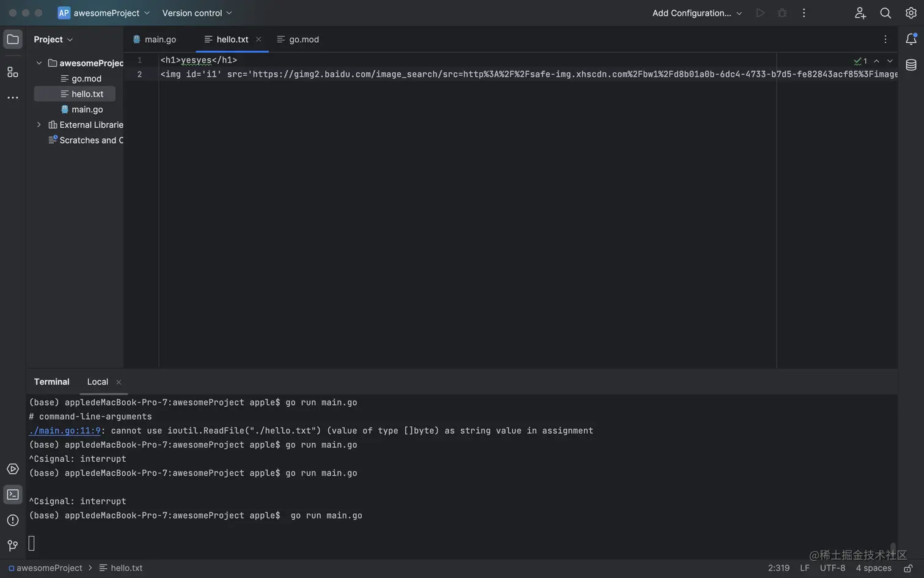
Task: Open the Database tool window icon
Action: coord(911,65)
